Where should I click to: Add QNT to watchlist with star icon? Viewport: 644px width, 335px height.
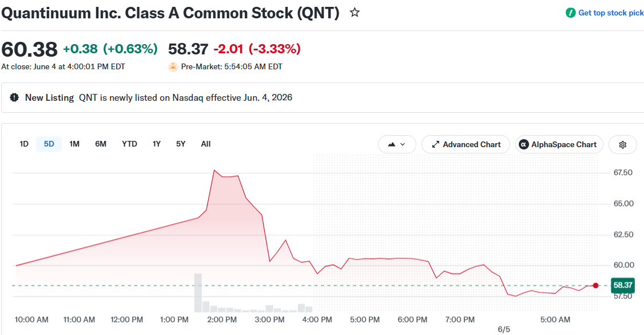(355, 13)
